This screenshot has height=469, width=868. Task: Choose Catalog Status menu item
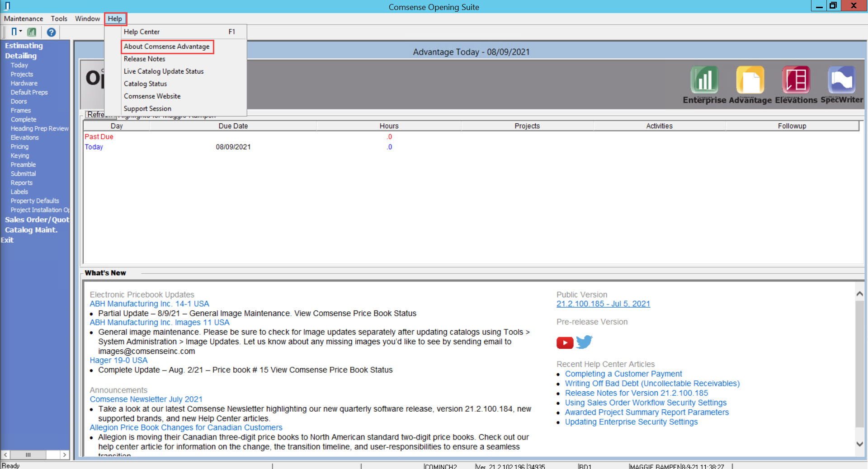[146, 84]
